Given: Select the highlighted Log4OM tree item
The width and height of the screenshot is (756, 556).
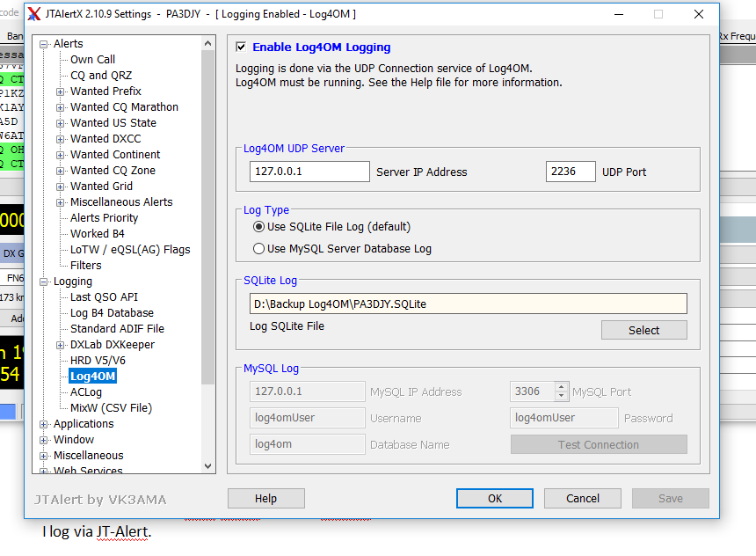Looking at the screenshot, I should (x=92, y=377).
